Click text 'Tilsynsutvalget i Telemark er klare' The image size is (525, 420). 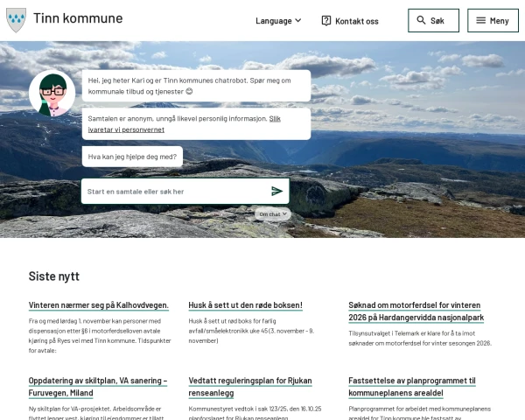click(420, 338)
